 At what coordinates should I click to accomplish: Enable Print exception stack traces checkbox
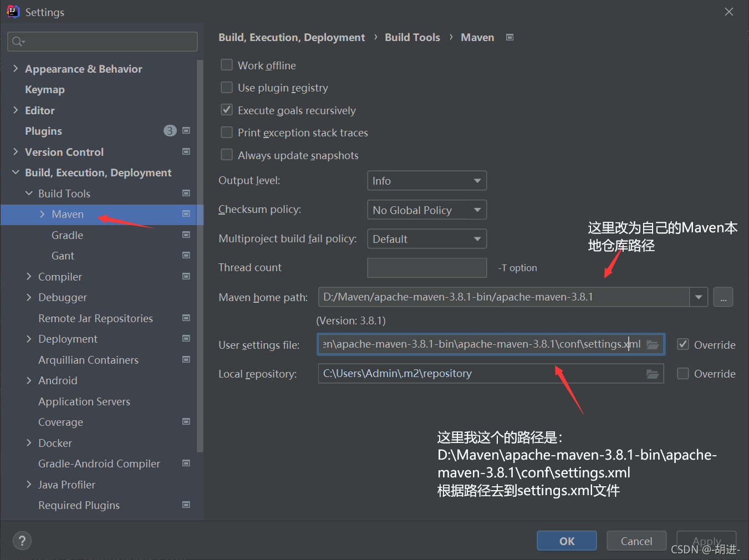coord(227,133)
